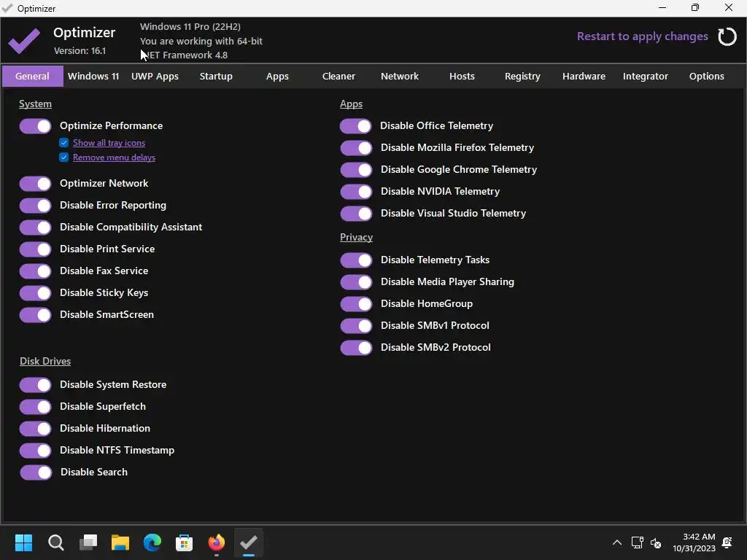Open the taskbar clock and date
The image size is (747, 560).
[694, 542]
